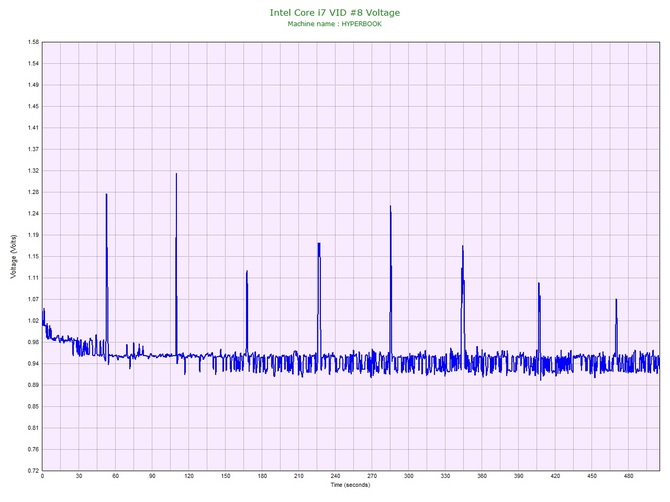Click the 1.32 voltage axis value

[33, 170]
